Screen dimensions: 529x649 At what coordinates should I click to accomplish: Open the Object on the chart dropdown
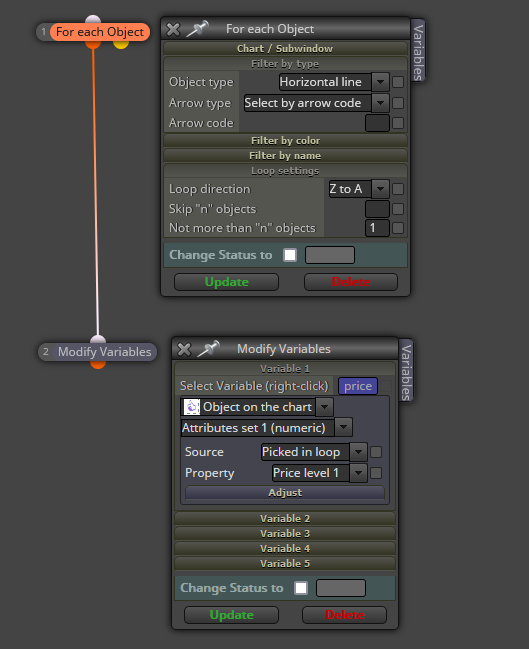324,407
